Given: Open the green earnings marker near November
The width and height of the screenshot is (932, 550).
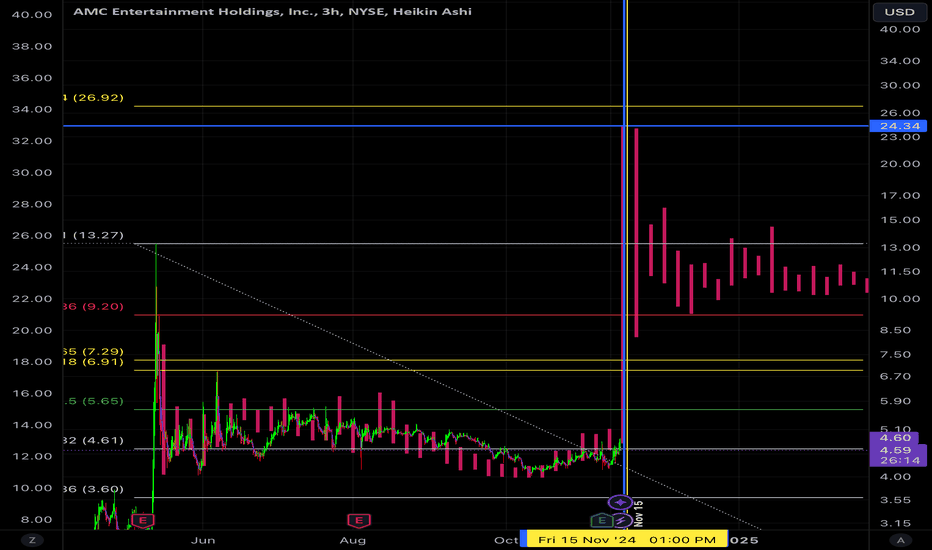Looking at the screenshot, I should pos(602,521).
